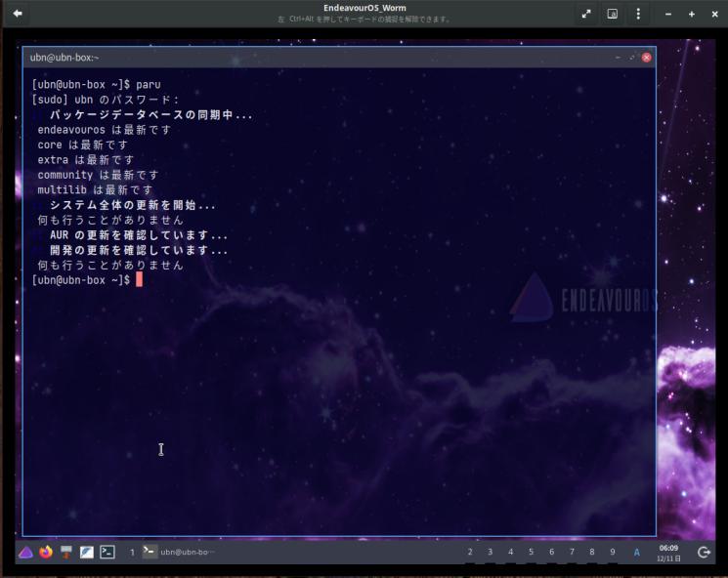Select the ubn@ubn-box task in taskbar
The height and width of the screenshot is (578, 728).
[179, 552]
